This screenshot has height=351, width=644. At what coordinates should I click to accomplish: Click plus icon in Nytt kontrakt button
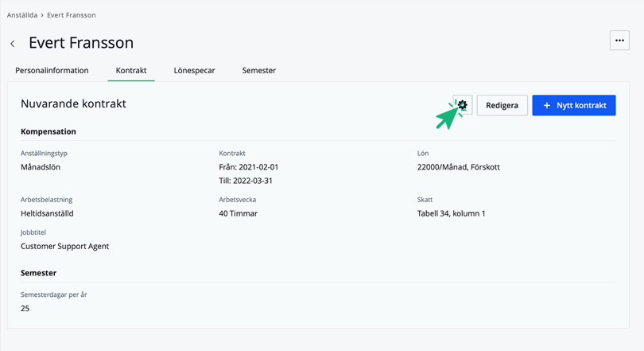[x=547, y=105]
